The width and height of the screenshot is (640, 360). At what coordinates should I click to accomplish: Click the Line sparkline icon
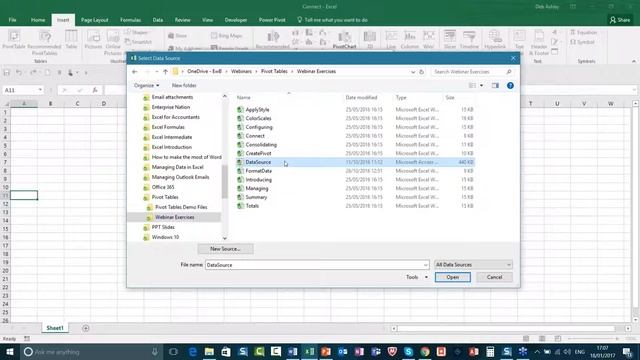click(x=391, y=40)
